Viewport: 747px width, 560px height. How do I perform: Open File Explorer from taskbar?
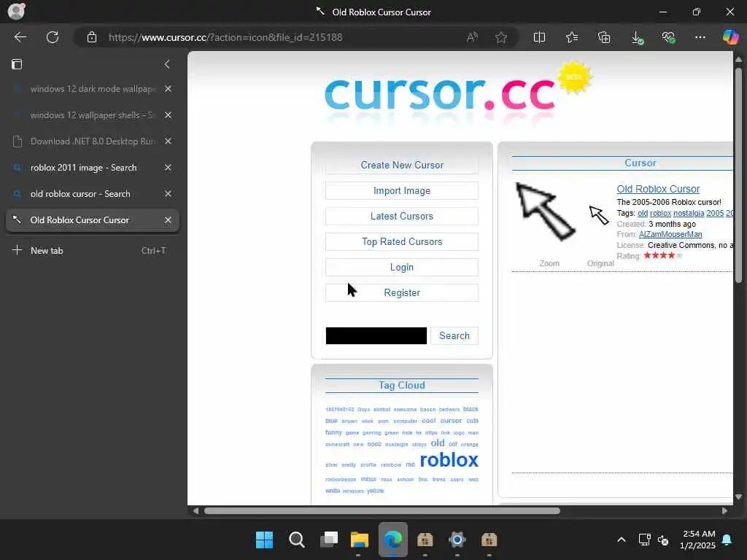[360, 540]
